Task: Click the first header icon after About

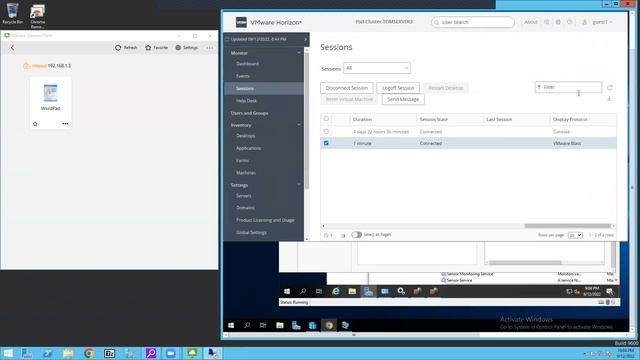Action: [x=547, y=22]
